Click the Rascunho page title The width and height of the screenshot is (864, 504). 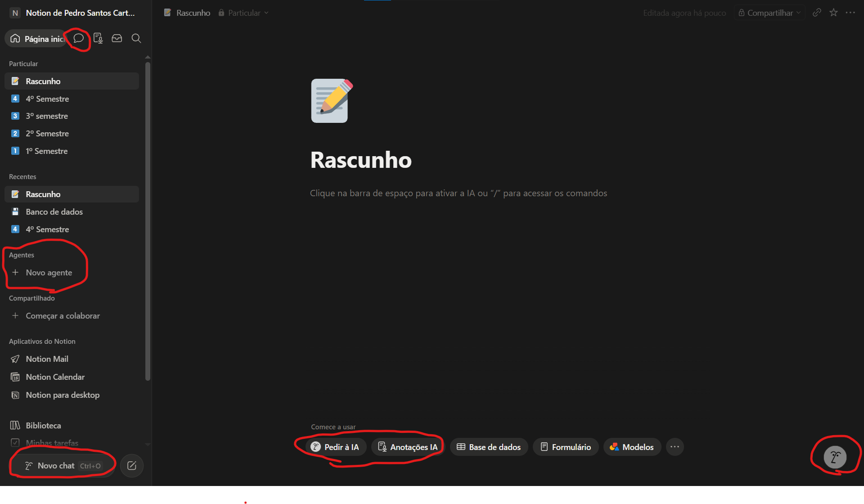click(361, 160)
